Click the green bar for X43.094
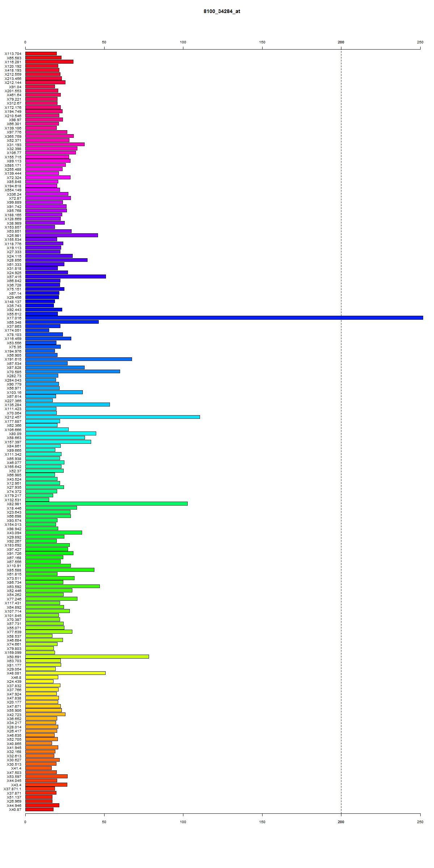 pyautogui.click(x=54, y=533)
